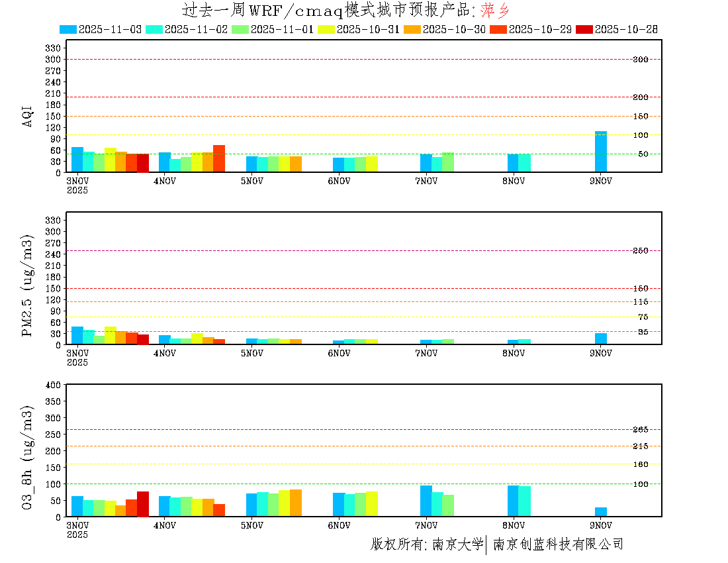Select the tall orange-red 4NOV AQI bar
The image size is (728, 563).
[219, 158]
